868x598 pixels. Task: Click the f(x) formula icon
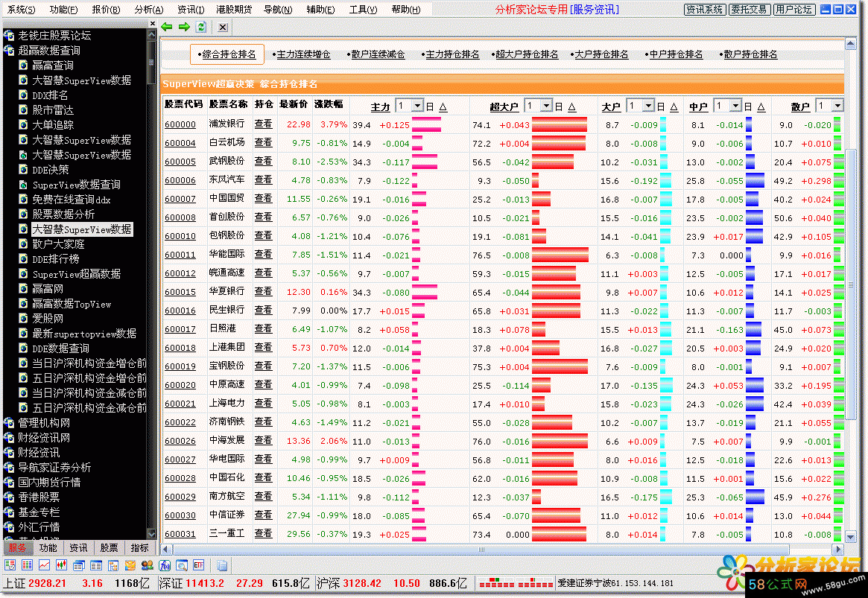point(165,564)
